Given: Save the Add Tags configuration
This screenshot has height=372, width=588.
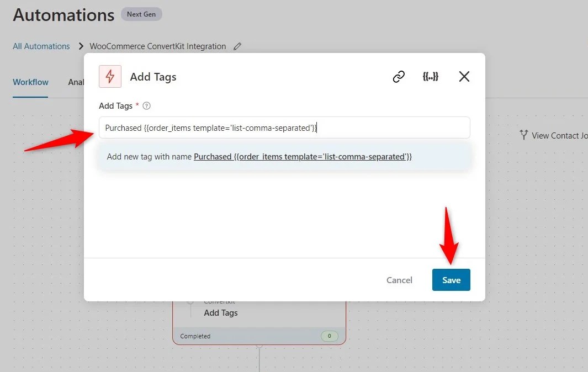Looking at the screenshot, I should pos(451,280).
